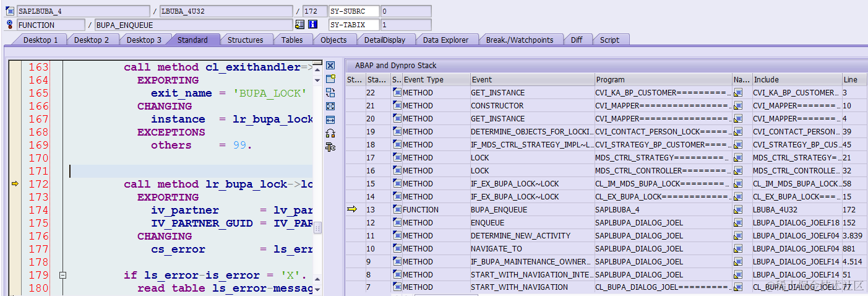Open the Data Explorer tab
This screenshot has width=868, height=296.
[x=445, y=40]
